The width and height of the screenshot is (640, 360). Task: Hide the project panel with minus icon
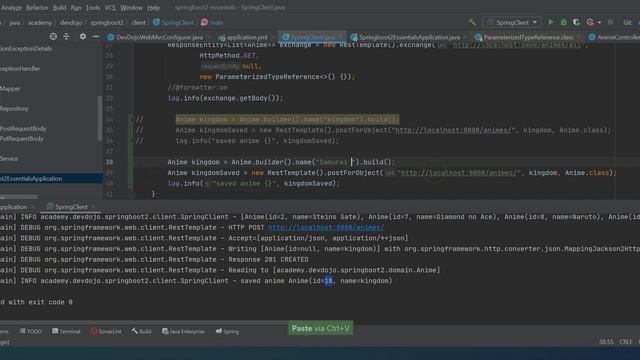tap(96, 36)
